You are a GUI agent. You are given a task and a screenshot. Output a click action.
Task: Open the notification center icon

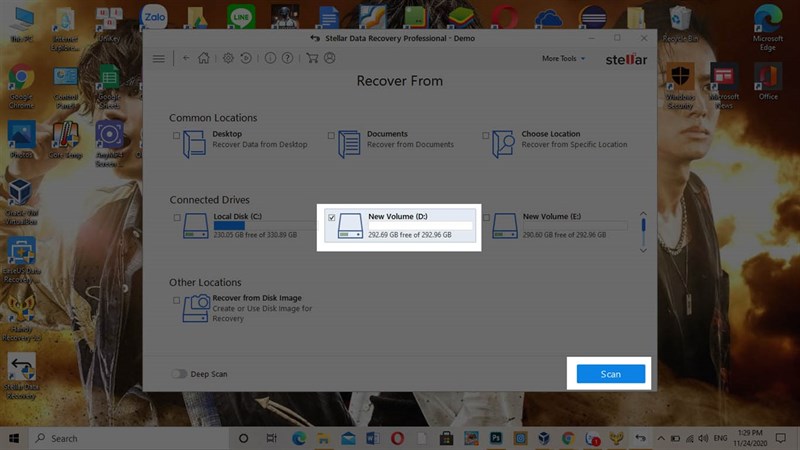(x=781, y=438)
